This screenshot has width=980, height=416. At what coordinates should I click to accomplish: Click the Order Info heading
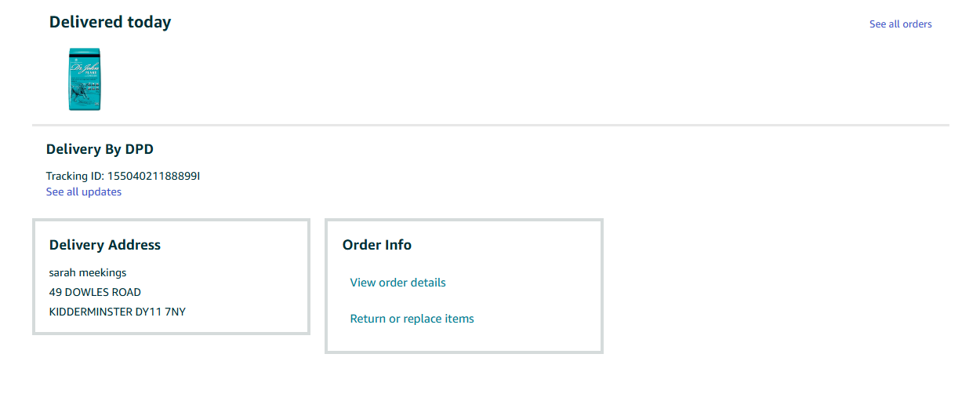click(377, 245)
